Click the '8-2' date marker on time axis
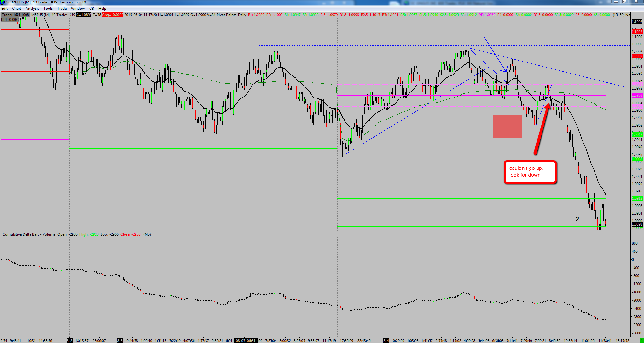Viewport: 644px width, 343px height. click(69, 341)
